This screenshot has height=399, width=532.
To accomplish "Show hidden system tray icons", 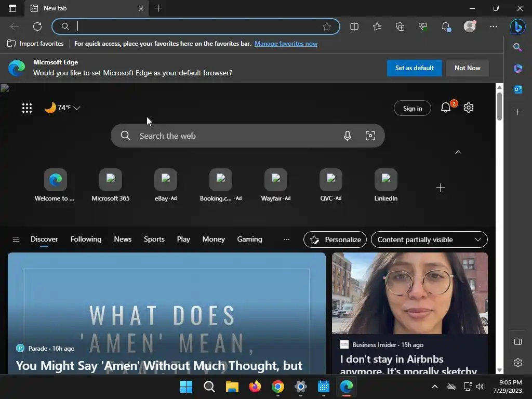I will 435,387.
